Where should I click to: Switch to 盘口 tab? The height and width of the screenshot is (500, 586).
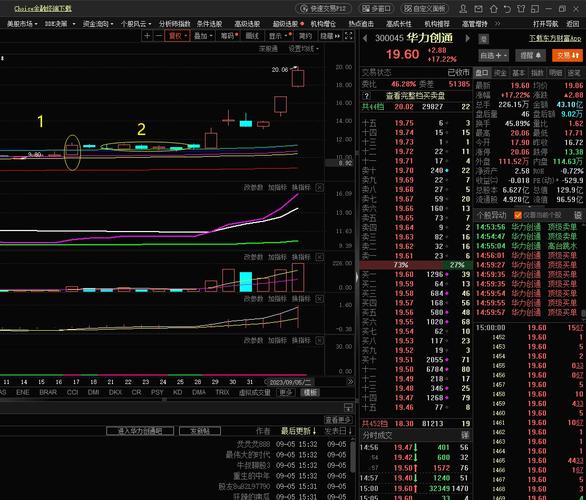[x=482, y=73]
